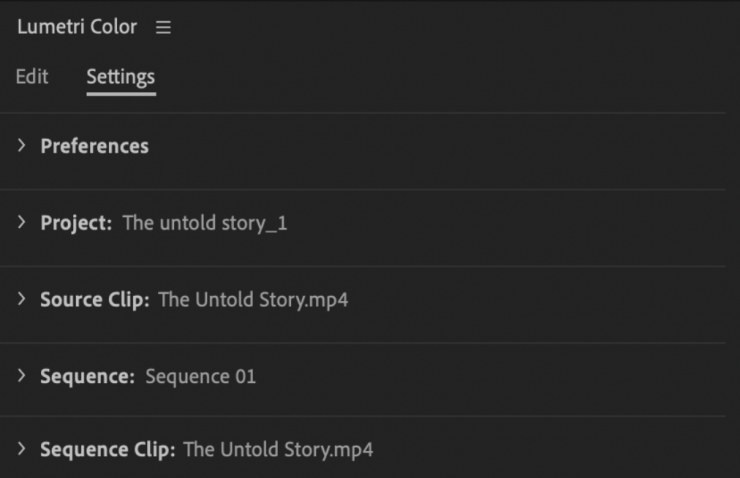The image size is (740, 478).
Task: Click the bold Source Clip: label
Action: click(x=95, y=300)
